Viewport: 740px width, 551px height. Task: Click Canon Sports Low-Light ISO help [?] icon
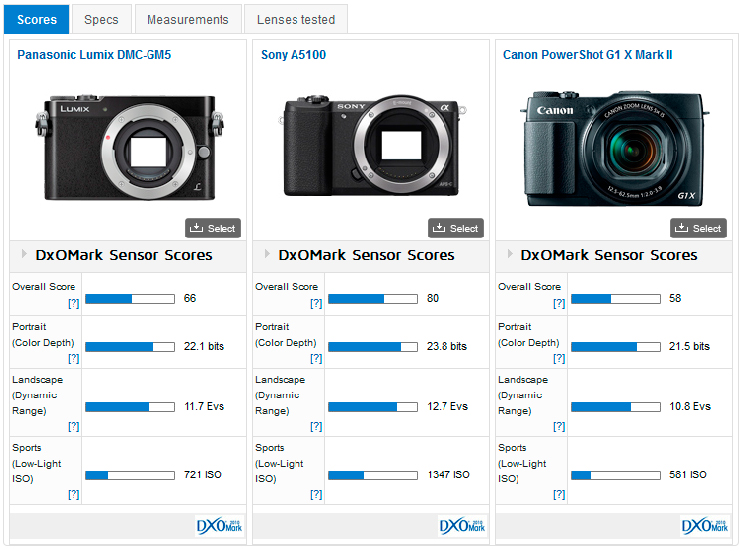click(559, 494)
